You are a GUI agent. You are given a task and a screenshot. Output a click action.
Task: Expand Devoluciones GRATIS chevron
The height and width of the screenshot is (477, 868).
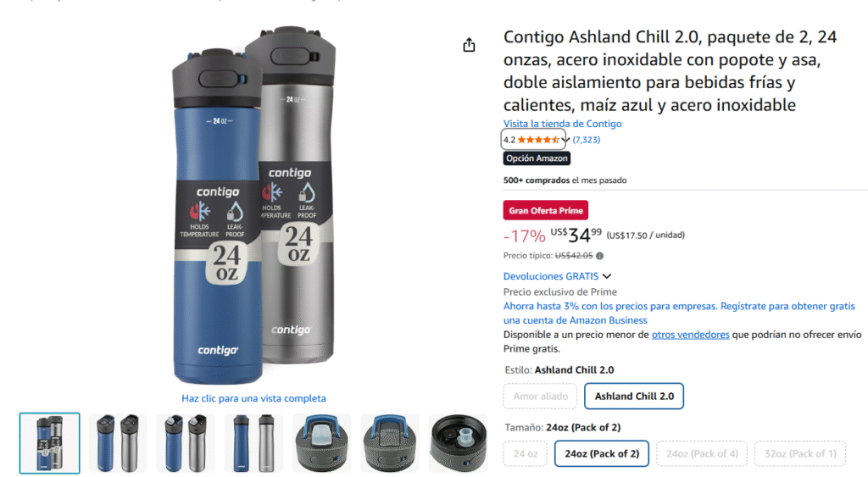pyautogui.click(x=607, y=276)
